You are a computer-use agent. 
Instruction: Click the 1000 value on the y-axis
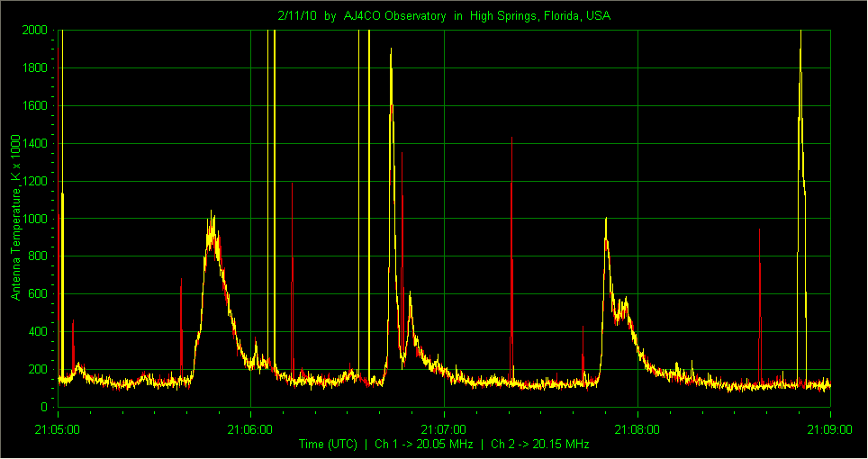tap(34, 219)
